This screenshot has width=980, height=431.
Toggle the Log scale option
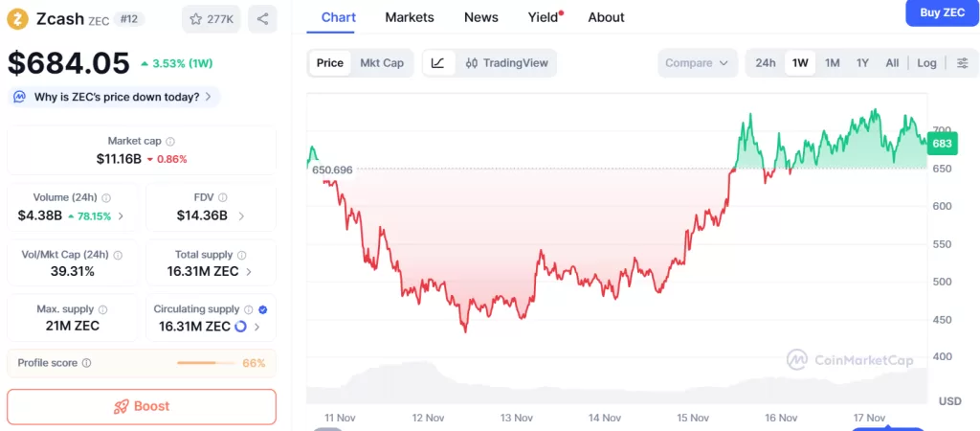click(x=926, y=63)
